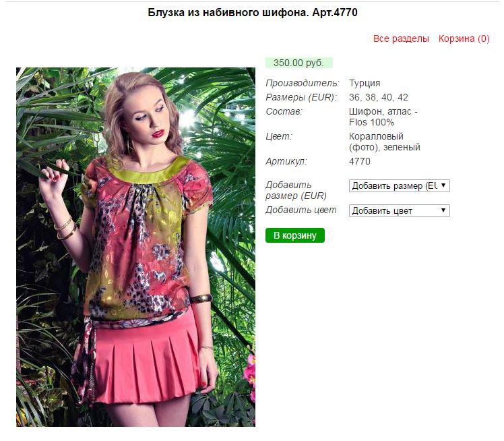This screenshot has width=504, height=441.
Task: Click the Цвет label
Action: click(278, 136)
